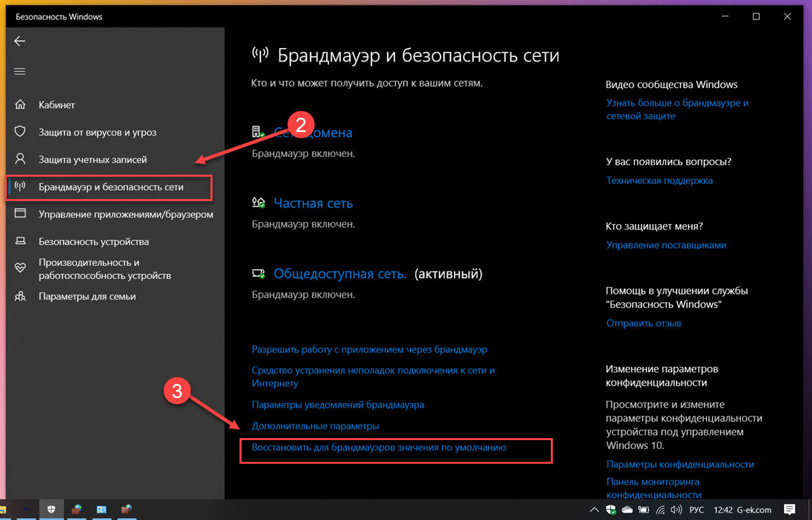The height and width of the screenshot is (520, 812).
Task: Open Брандмауэр и безопасность сети section
Action: [x=110, y=187]
